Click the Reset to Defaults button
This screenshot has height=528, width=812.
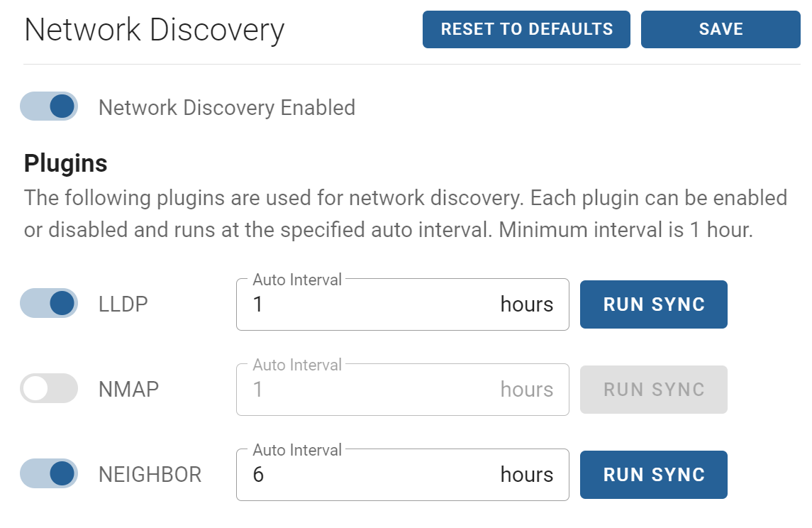(526, 30)
